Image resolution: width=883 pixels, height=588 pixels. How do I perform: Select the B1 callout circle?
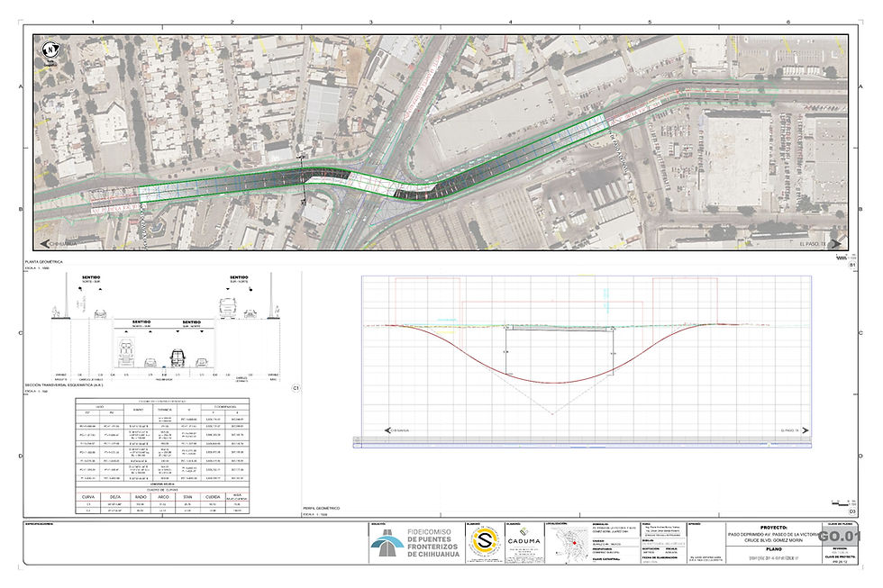(852, 265)
